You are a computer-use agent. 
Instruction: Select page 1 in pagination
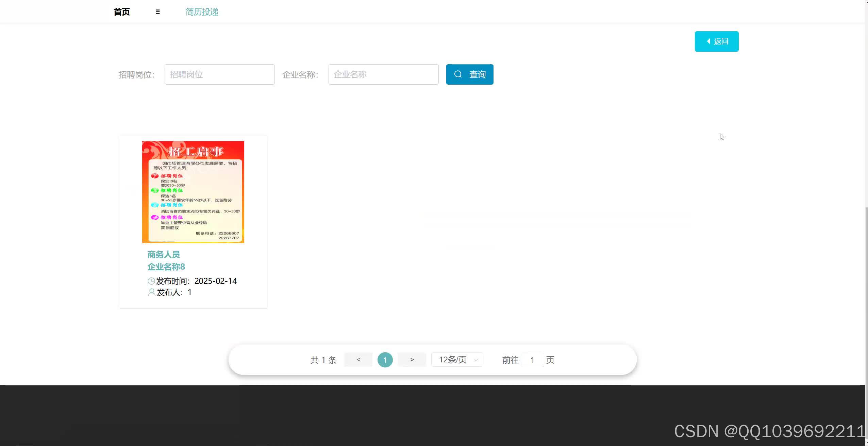point(385,359)
